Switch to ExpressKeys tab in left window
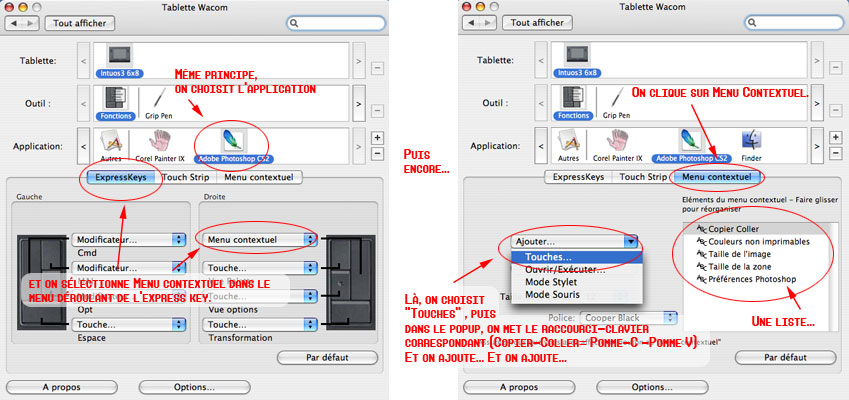 tap(121, 177)
